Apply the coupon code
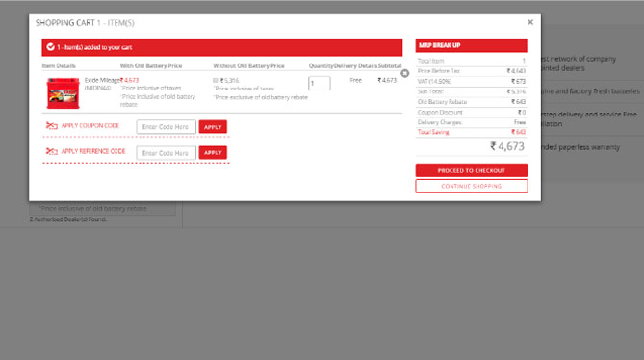Viewport: 644px width, 360px height. [213, 127]
